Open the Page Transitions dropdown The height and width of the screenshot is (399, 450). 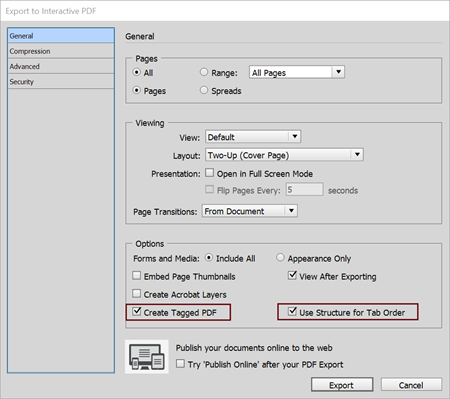(250, 211)
